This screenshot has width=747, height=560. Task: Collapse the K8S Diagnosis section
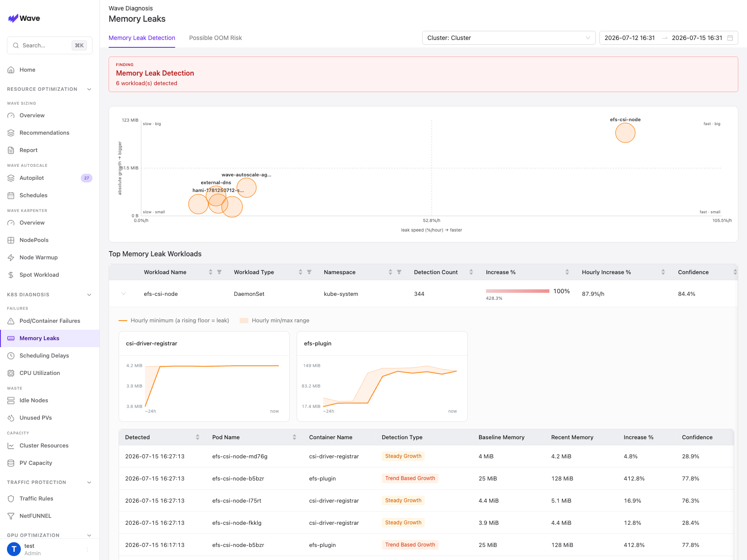tap(89, 295)
